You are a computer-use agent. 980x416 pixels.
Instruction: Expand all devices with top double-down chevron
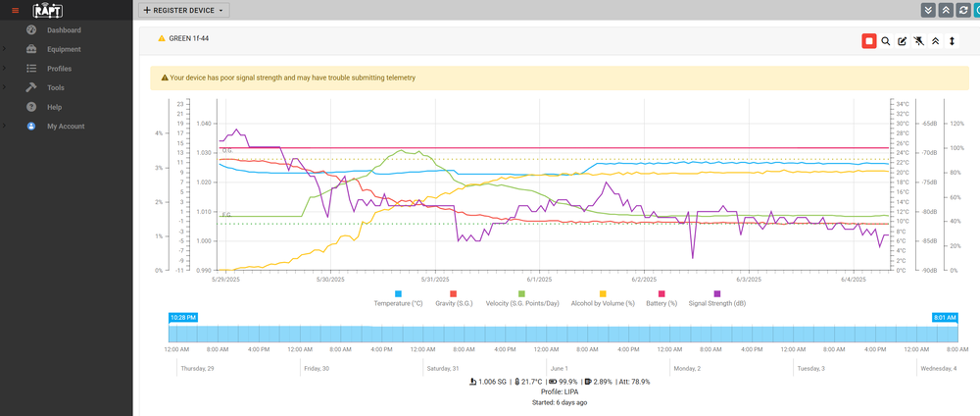tap(929, 10)
